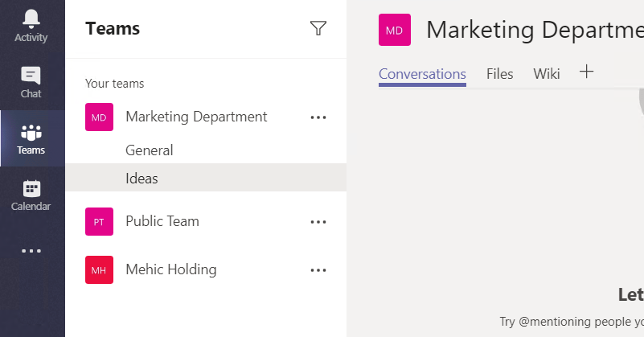Select the General channel
Screen dimensions: 644x337
click(150, 150)
